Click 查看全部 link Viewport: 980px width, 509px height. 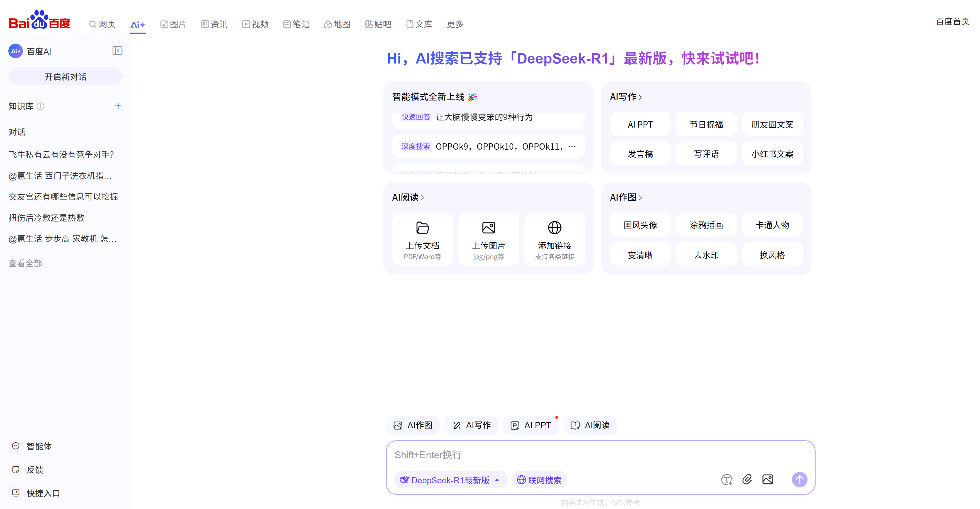click(25, 263)
